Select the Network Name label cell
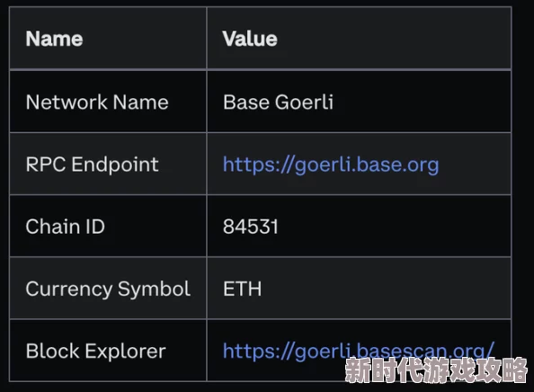The image size is (534, 392). point(108,102)
